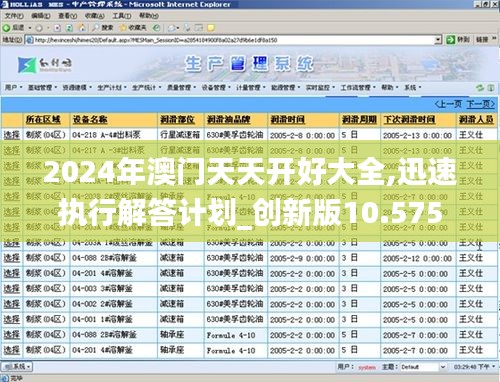The image size is (500, 382).
Task: Click the Refresh page icon
Action: (x=69, y=28)
